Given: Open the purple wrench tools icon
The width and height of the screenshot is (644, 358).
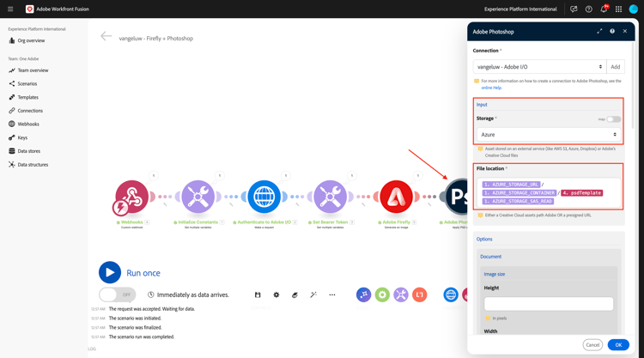Looking at the screenshot, I should click(x=401, y=294).
